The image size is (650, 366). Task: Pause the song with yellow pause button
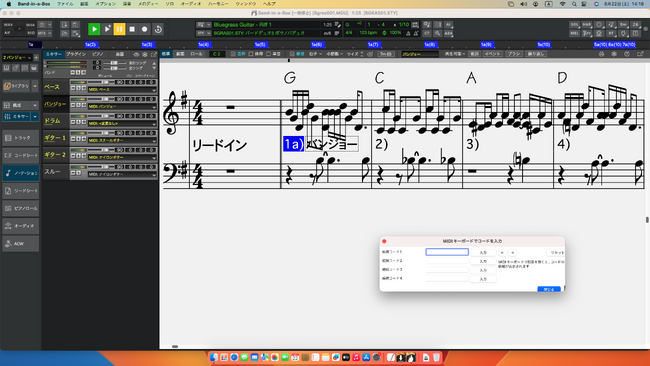tap(119, 29)
